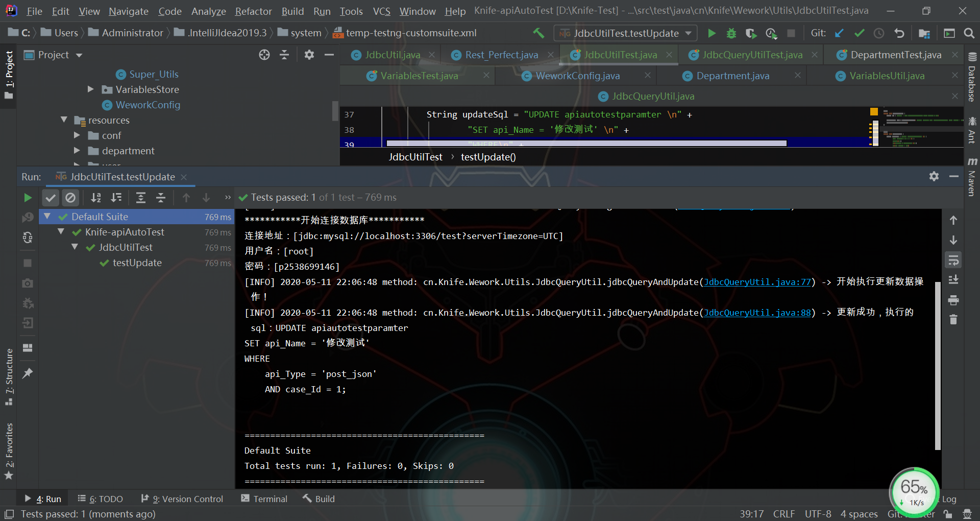Click the console vertical scrollbar
The image size is (980, 521).
(x=938, y=366)
